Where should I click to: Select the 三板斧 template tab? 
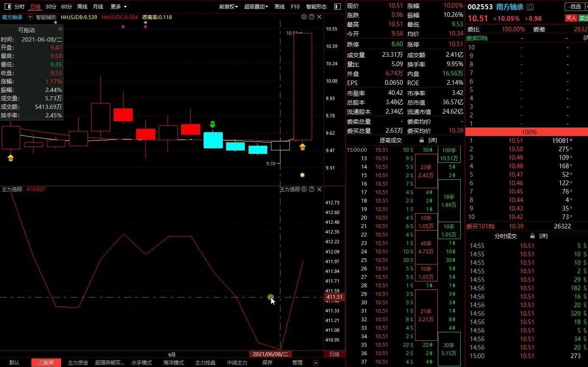point(46,363)
